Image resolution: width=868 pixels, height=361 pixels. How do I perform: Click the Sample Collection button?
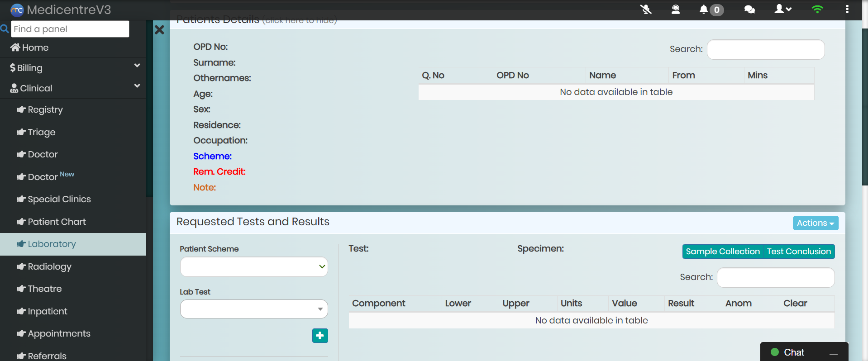pyautogui.click(x=722, y=252)
